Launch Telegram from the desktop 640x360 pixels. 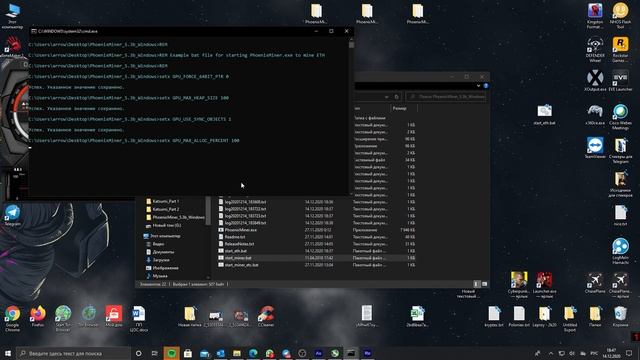pyautogui.click(x=13, y=216)
